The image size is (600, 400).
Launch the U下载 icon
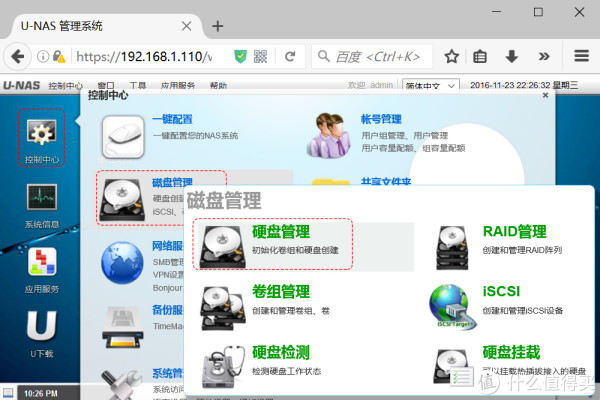(x=42, y=326)
